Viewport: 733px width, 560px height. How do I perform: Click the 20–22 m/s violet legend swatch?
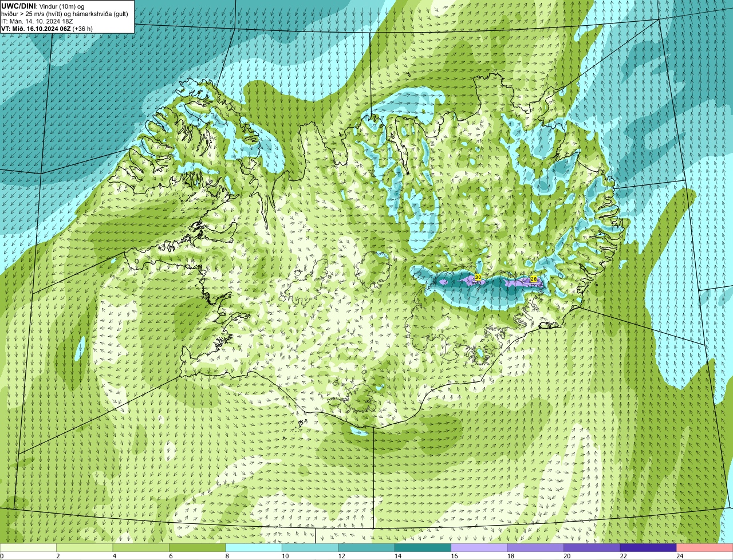point(592,547)
